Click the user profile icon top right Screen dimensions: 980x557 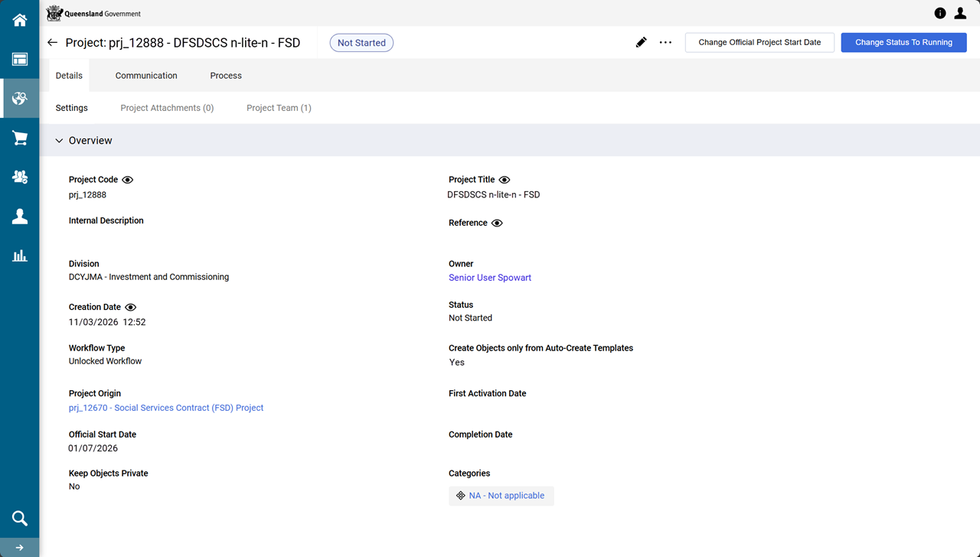tap(960, 13)
